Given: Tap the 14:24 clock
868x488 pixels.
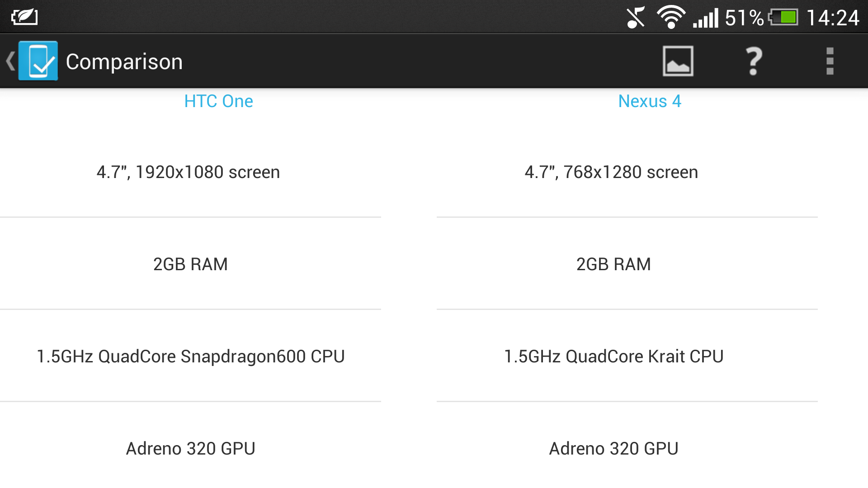Looking at the screenshot, I should pos(833,18).
